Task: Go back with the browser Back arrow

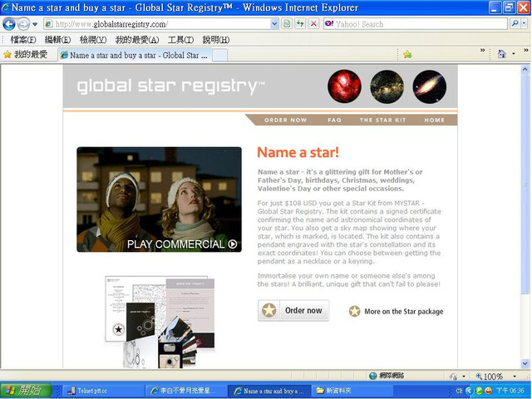Action: tap(9, 24)
